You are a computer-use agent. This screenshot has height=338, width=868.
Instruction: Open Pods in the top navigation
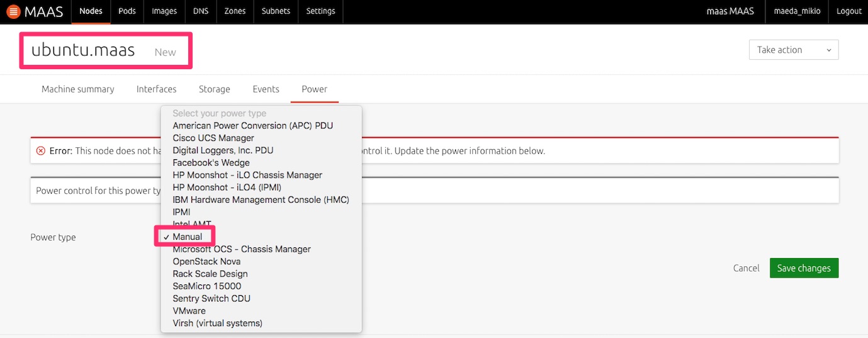[x=127, y=11]
